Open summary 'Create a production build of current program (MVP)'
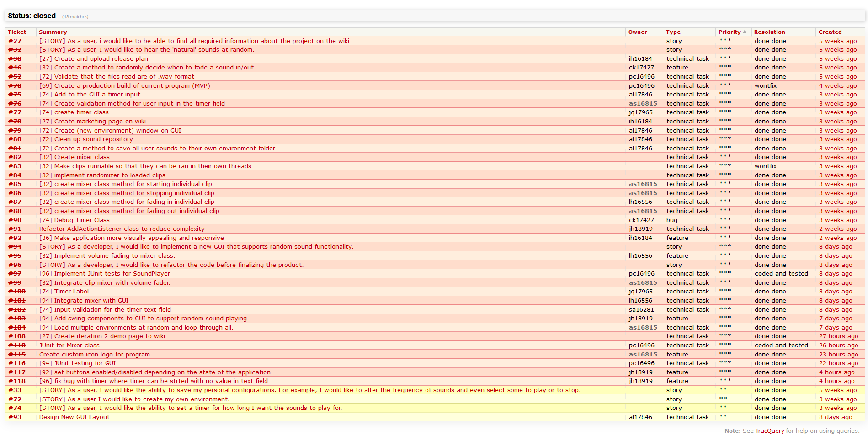The width and height of the screenshot is (868, 436). (x=125, y=85)
